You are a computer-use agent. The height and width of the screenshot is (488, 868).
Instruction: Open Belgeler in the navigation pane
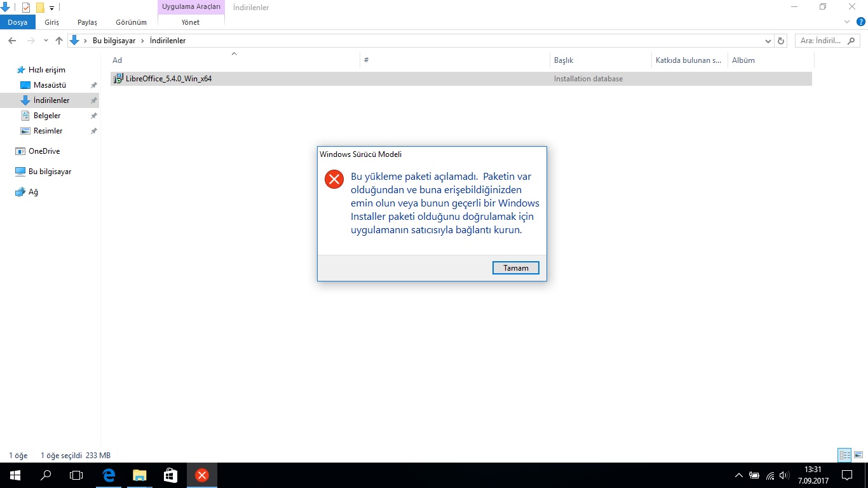coord(47,116)
